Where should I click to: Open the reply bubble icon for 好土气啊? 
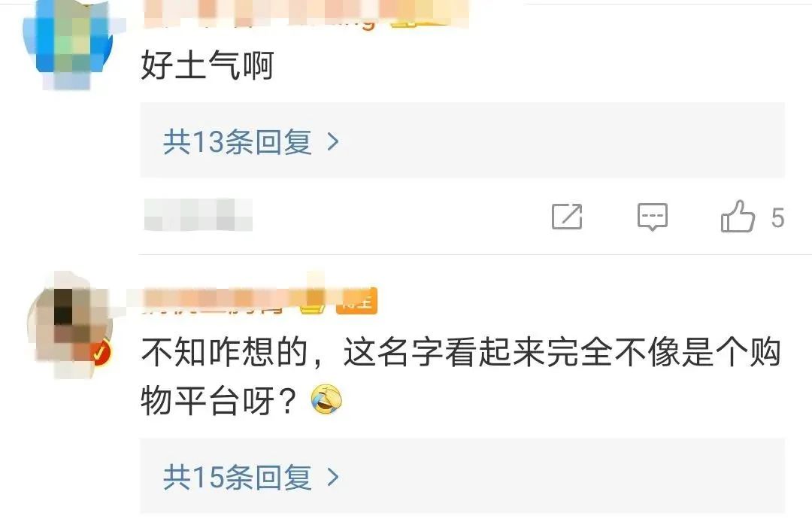coord(653,217)
